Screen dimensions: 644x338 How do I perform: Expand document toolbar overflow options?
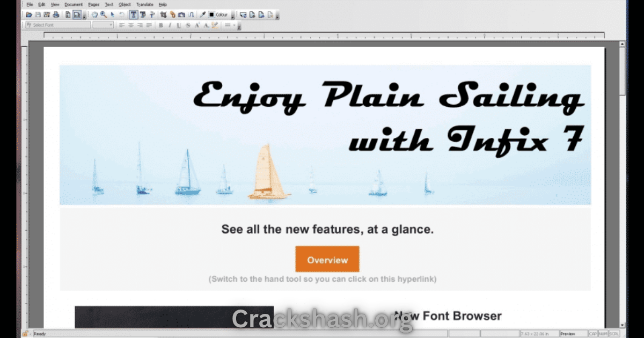pos(279,17)
